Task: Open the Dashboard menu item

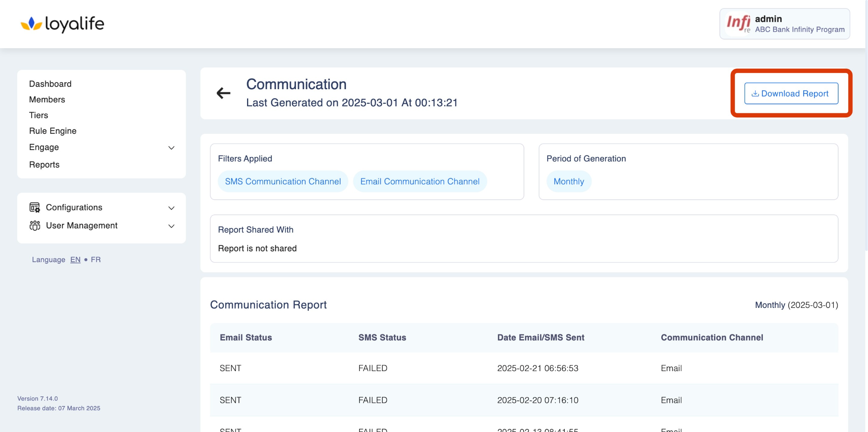Action: (x=50, y=84)
